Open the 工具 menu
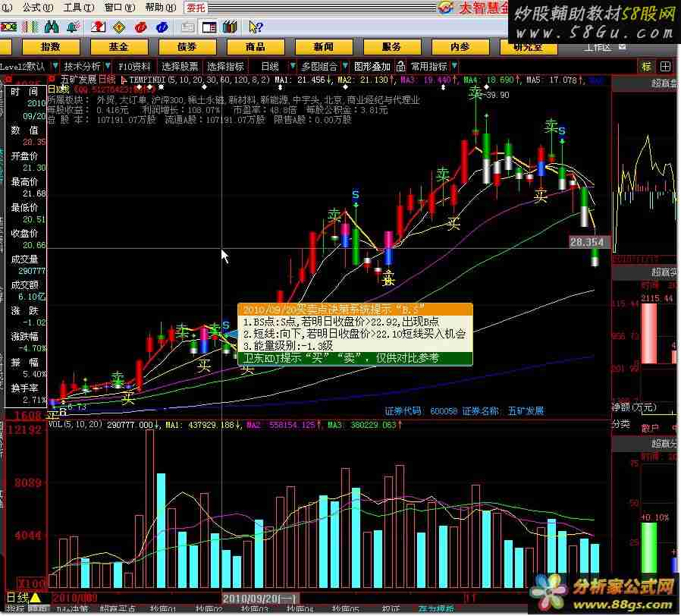This screenshot has height=616, width=681. tap(79, 8)
